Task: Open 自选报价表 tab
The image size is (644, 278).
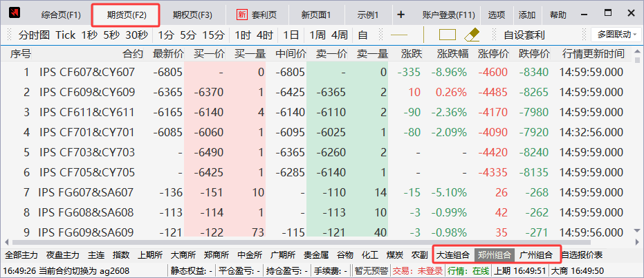Action: pyautogui.click(x=582, y=255)
